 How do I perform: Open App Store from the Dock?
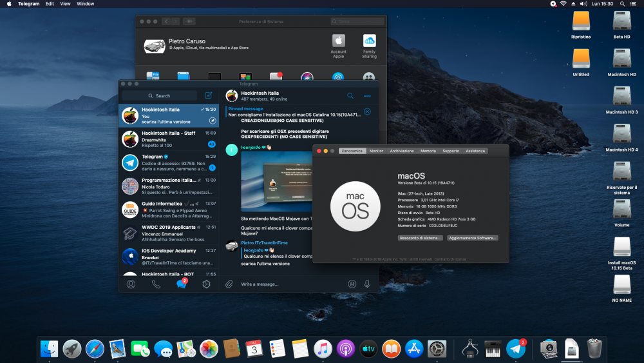coord(414,349)
